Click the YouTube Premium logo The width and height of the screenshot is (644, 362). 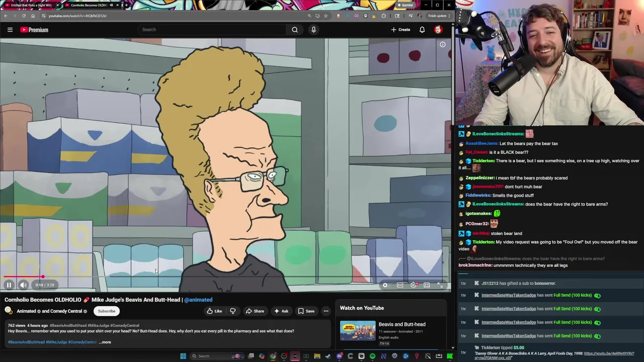pyautogui.click(x=34, y=30)
